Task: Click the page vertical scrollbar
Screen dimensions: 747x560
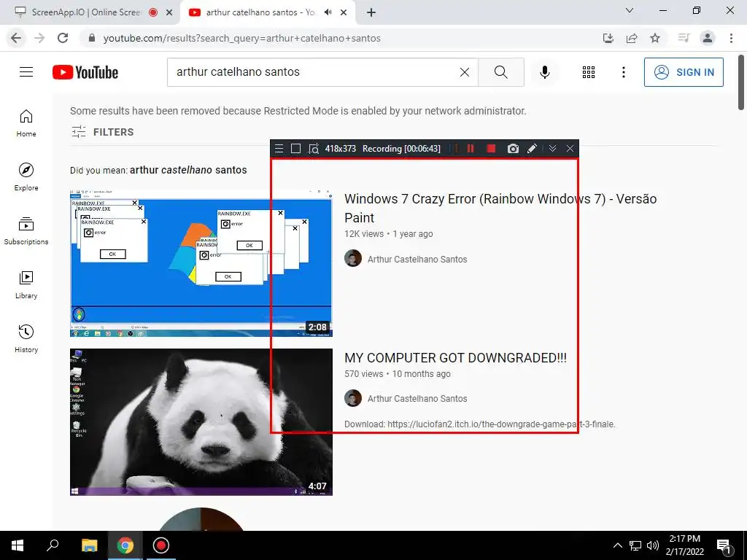Action: click(x=742, y=82)
